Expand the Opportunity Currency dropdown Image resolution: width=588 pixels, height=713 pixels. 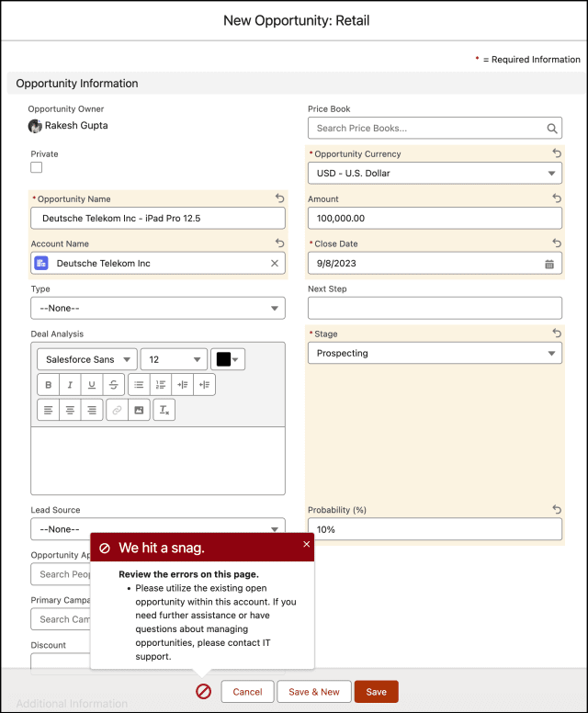pos(434,173)
